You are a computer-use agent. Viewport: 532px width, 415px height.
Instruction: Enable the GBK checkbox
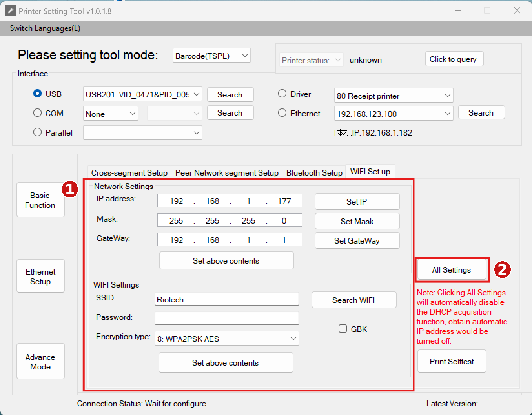(343, 329)
